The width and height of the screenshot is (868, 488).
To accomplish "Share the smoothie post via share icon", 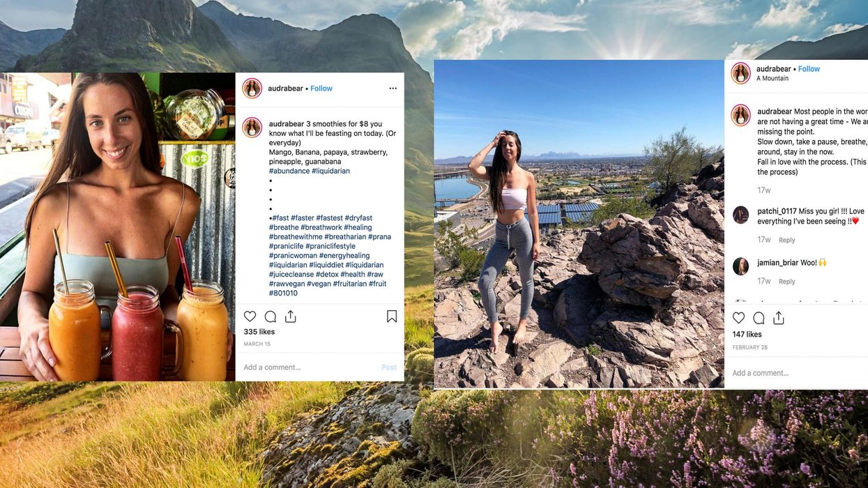I will (x=291, y=317).
